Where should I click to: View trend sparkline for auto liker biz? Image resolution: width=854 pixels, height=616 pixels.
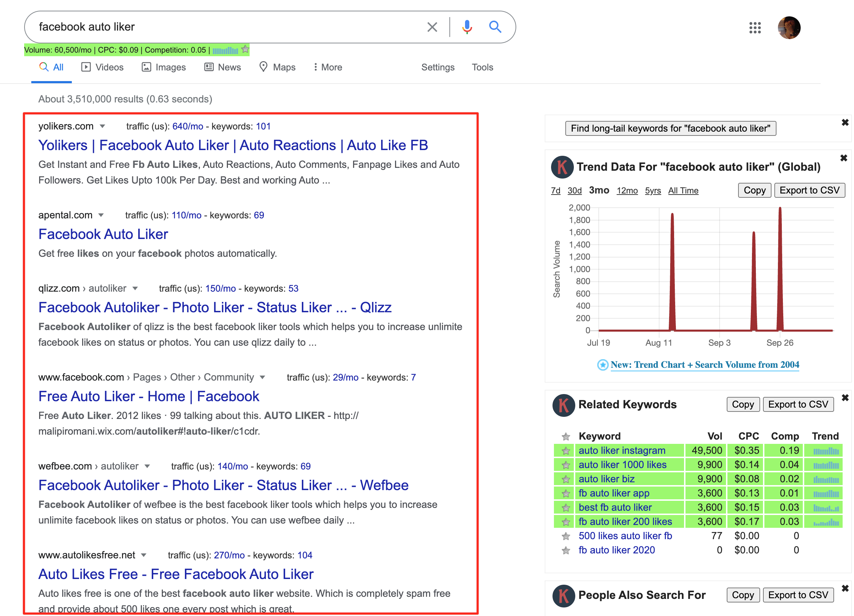coord(826,480)
